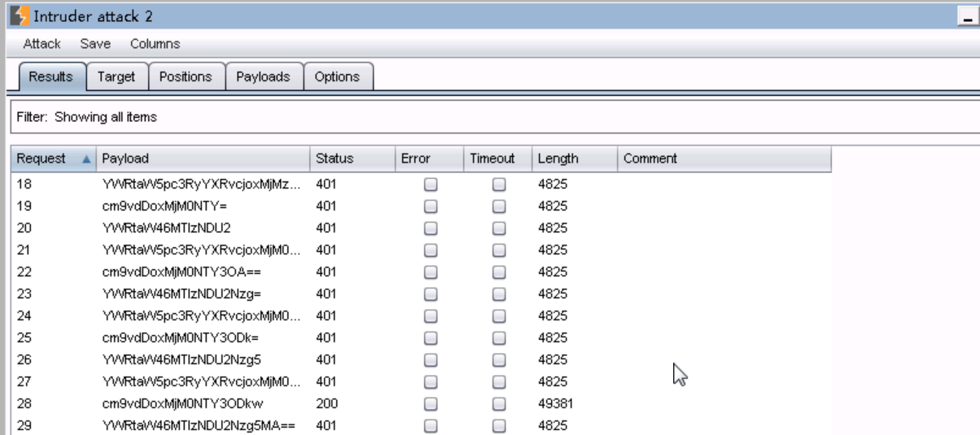Click the 200 status in request 28
The width and height of the screenshot is (980, 435).
click(326, 404)
